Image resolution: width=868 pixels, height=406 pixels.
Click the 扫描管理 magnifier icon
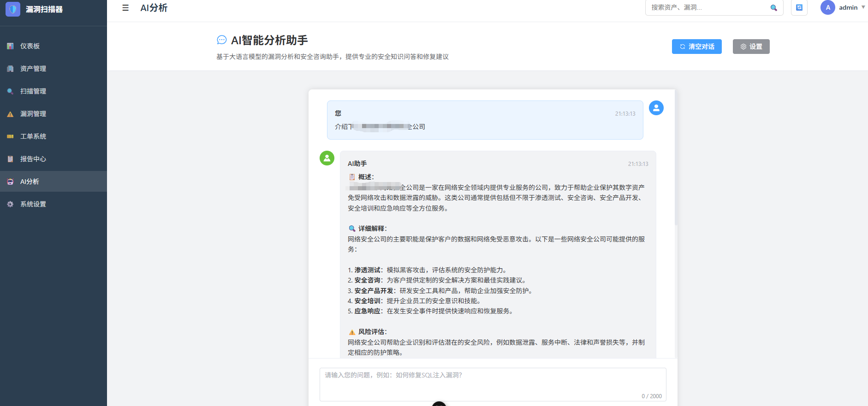[10, 91]
